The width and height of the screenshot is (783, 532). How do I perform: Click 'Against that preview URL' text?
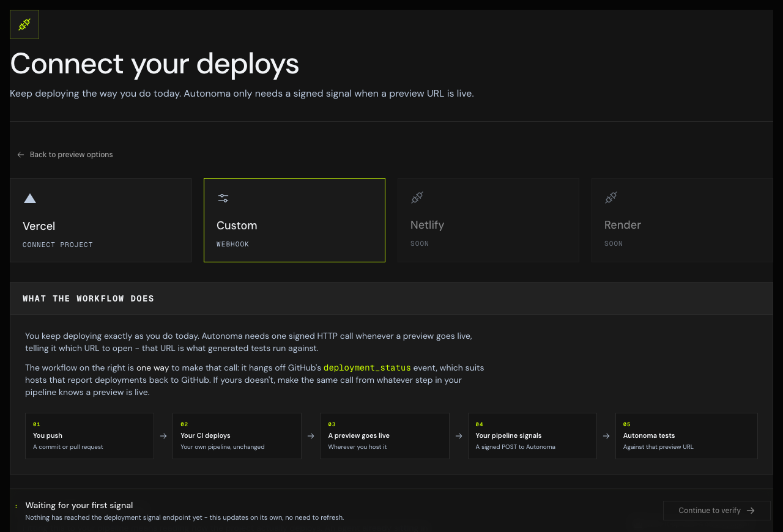click(658, 447)
